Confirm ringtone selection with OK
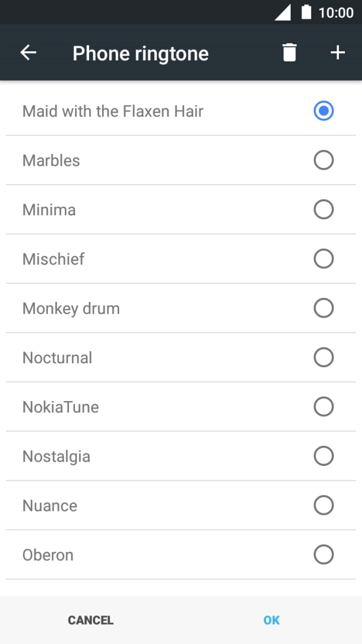362x644 pixels. click(x=271, y=620)
